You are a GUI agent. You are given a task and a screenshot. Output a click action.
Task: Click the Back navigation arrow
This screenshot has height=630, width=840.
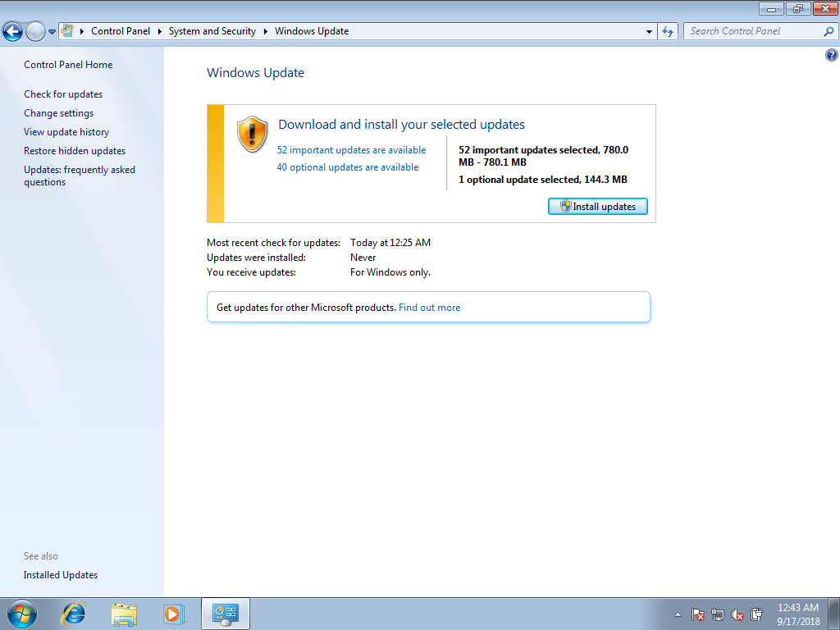13,32
